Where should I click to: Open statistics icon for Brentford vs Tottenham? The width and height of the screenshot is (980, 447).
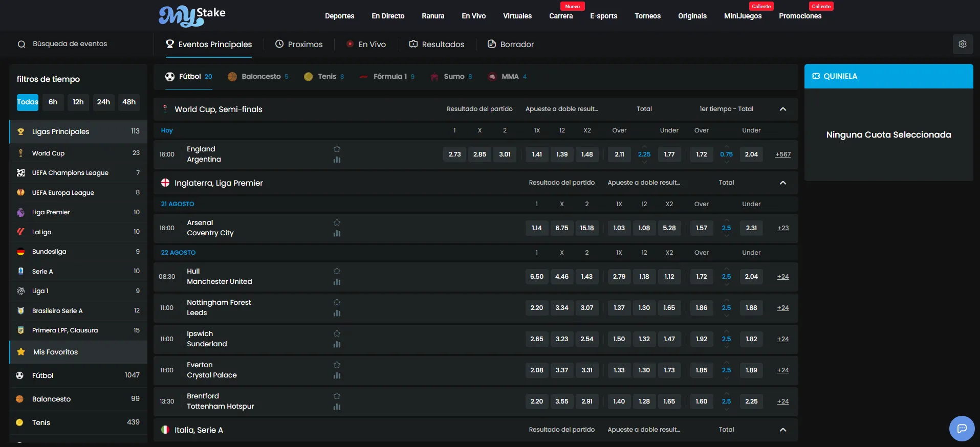click(x=337, y=407)
